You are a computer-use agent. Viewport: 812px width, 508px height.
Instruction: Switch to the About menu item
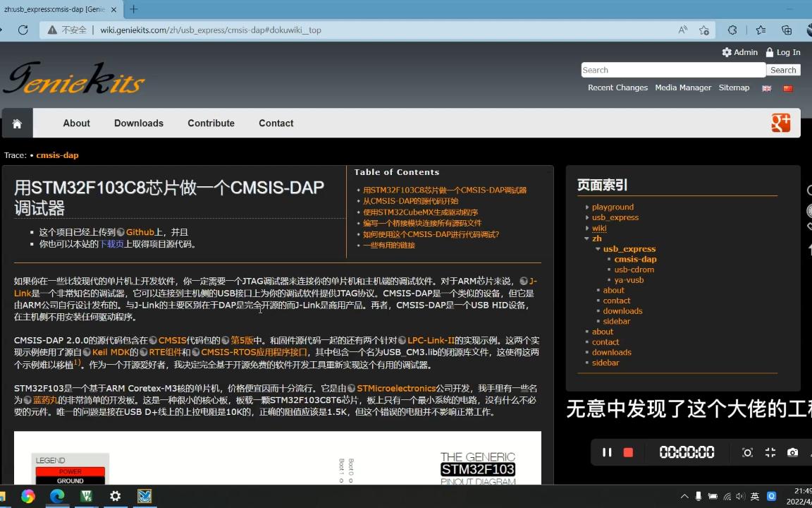click(76, 123)
